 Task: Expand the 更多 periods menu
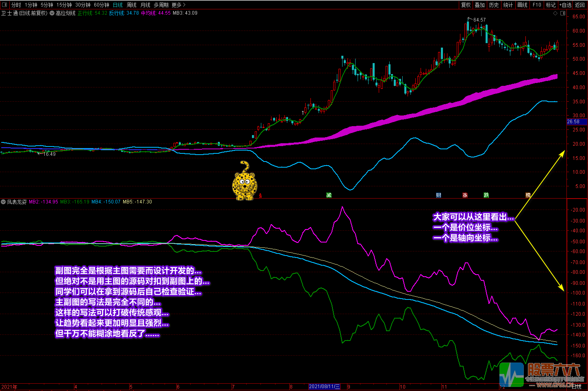pyautogui.click(x=178, y=5)
